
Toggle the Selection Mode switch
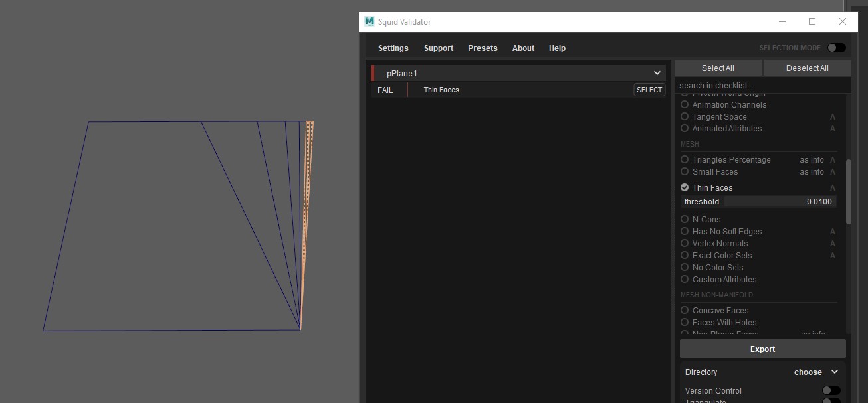click(836, 48)
